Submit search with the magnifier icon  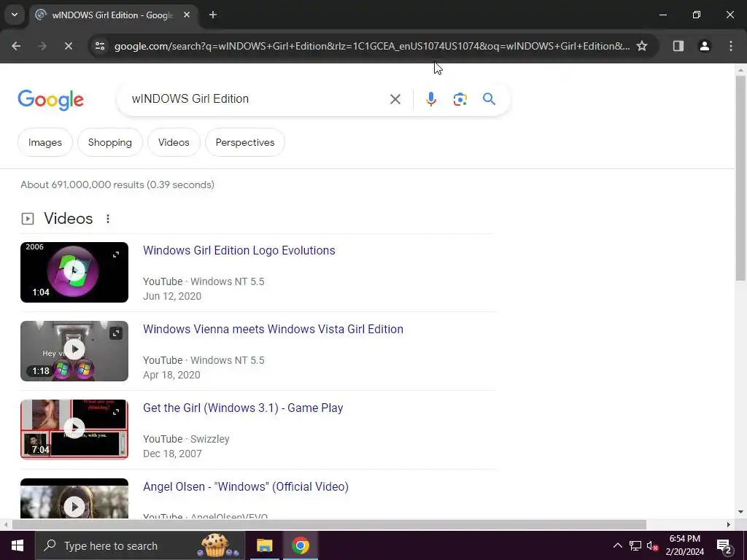489,99
